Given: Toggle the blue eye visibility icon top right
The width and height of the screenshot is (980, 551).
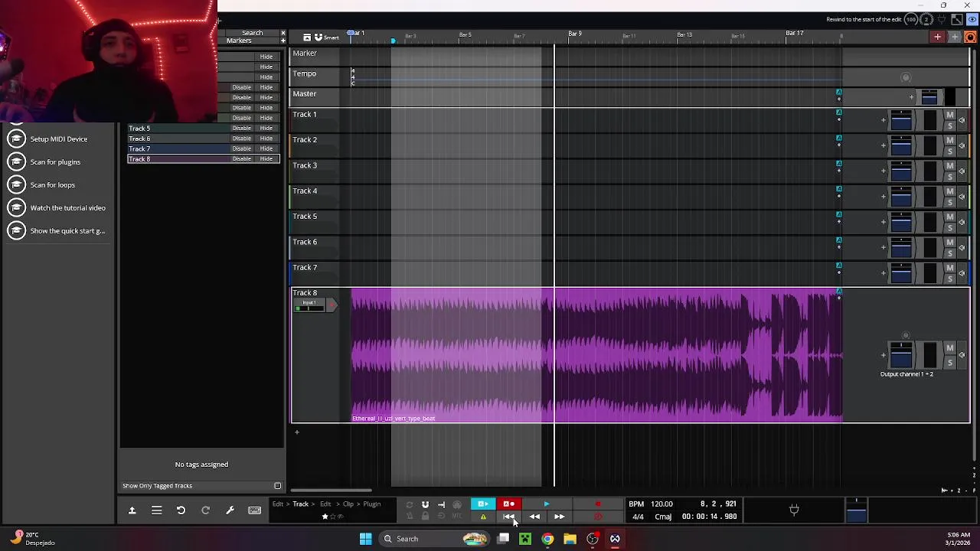Looking at the screenshot, I should tap(972, 20).
